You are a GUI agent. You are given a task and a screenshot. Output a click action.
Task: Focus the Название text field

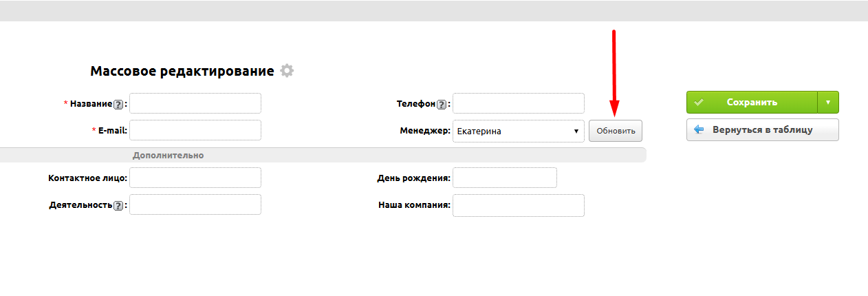pos(195,103)
